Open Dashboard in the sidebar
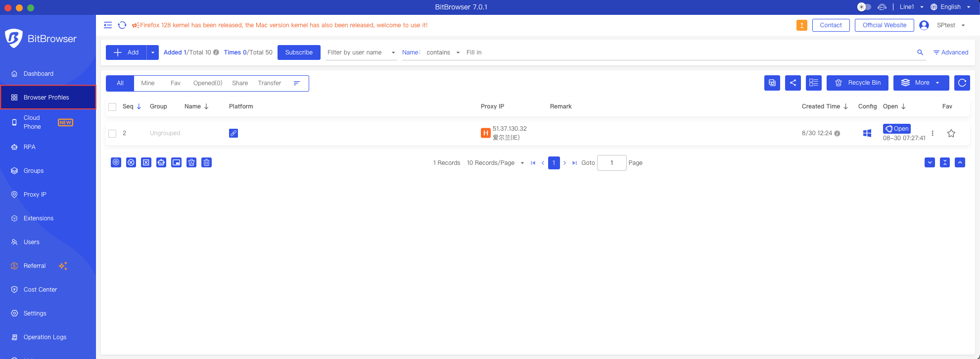The height and width of the screenshot is (359, 980). (x=48, y=74)
